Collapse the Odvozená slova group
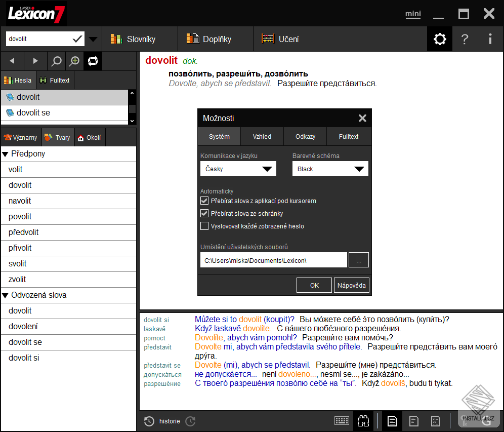 coord(5,295)
